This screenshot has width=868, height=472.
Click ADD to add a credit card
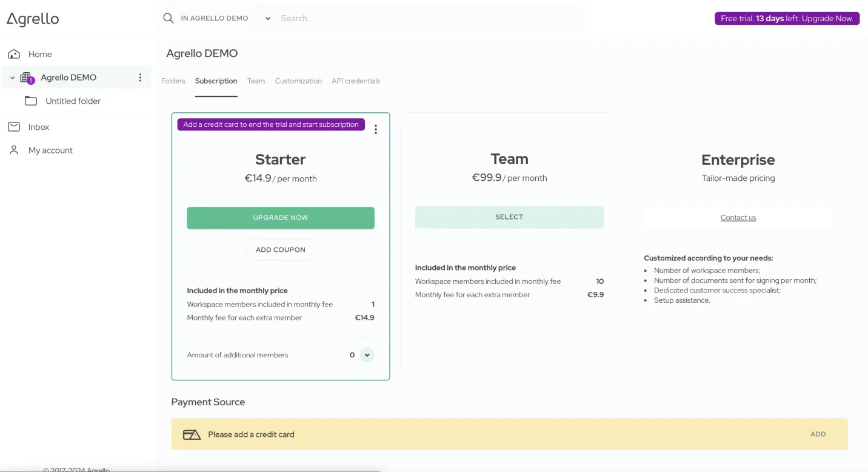pos(818,434)
